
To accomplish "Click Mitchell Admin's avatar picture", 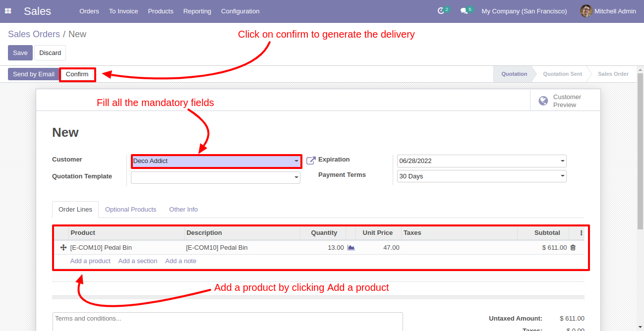I will coord(586,11).
